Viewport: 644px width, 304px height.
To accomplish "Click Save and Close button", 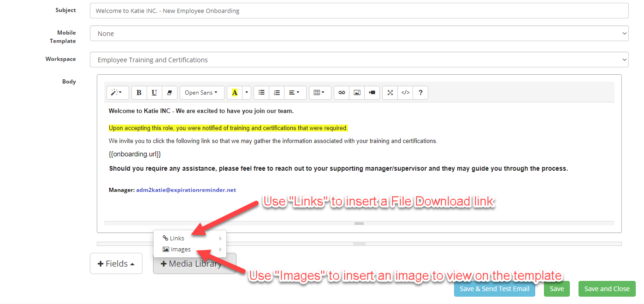I will point(607,289).
